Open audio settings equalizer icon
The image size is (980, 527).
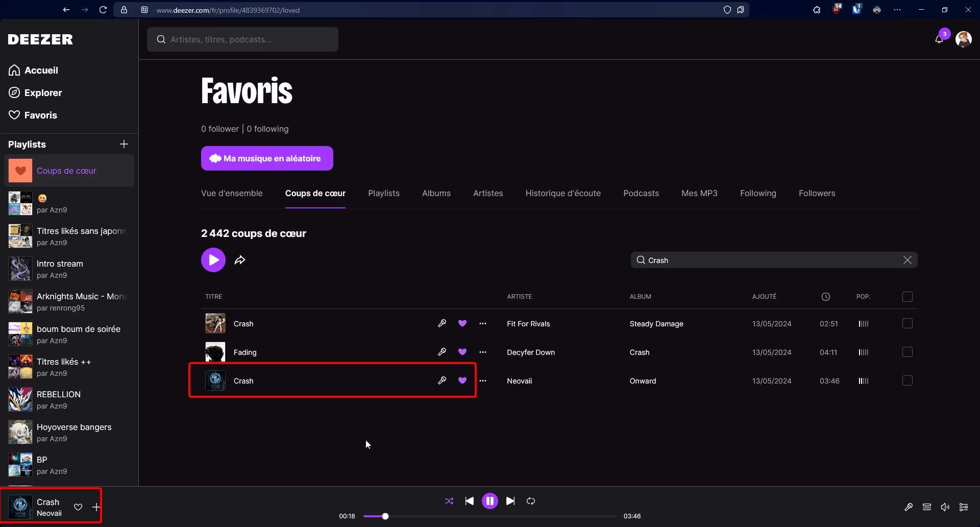point(964,507)
